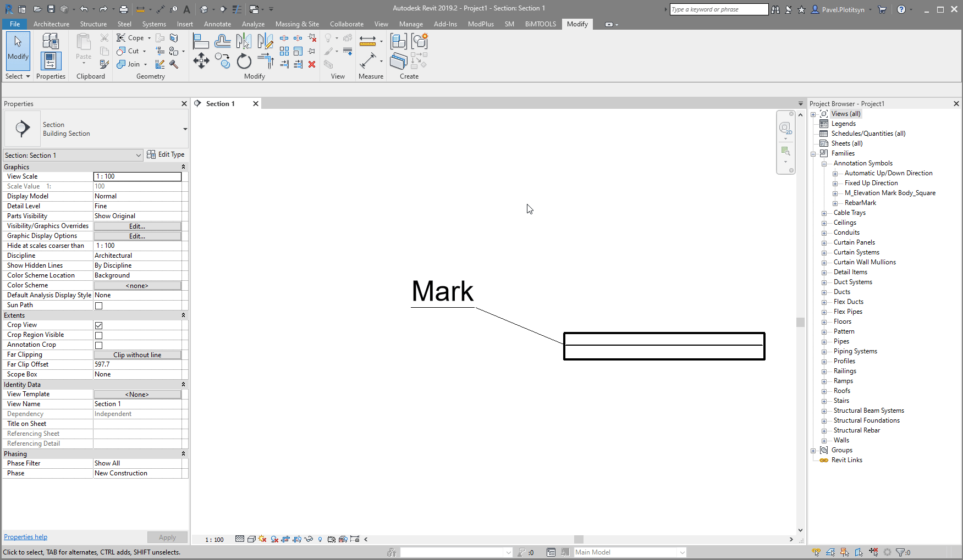Screen dimensions: 963x560
Task: Open the Annotate ribbon tab
Action: coord(217,24)
